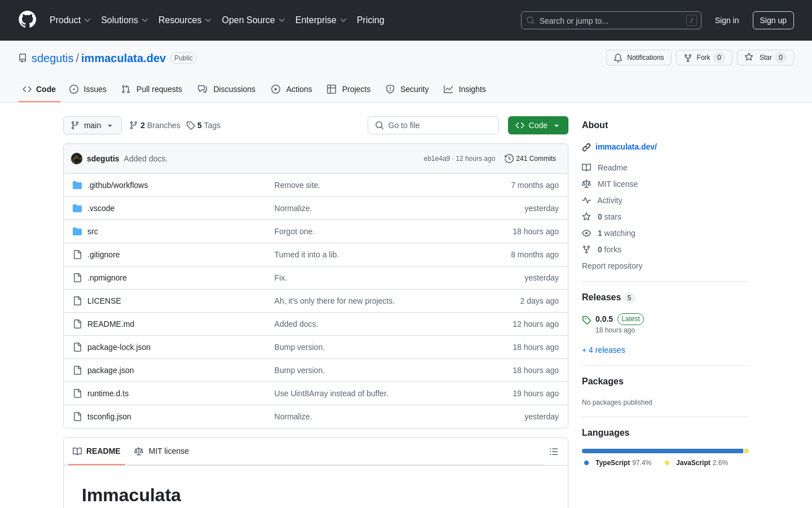812x508 pixels.
Task: Click the link icon beside immaculata.dev/
Action: click(586, 147)
